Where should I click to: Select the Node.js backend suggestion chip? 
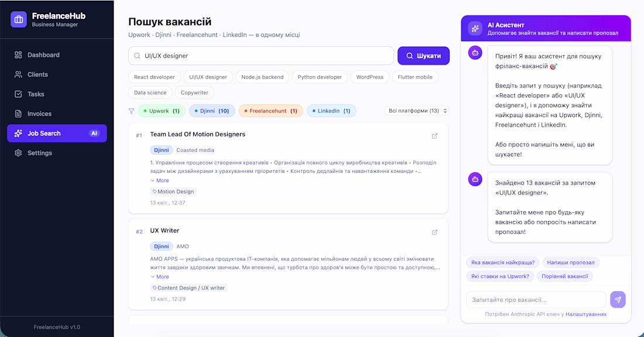(262, 77)
